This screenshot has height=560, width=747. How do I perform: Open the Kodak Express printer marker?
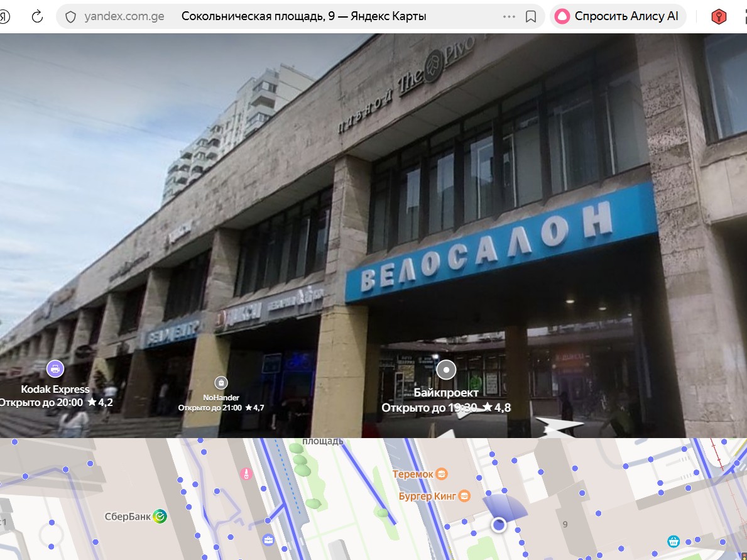coord(55,369)
